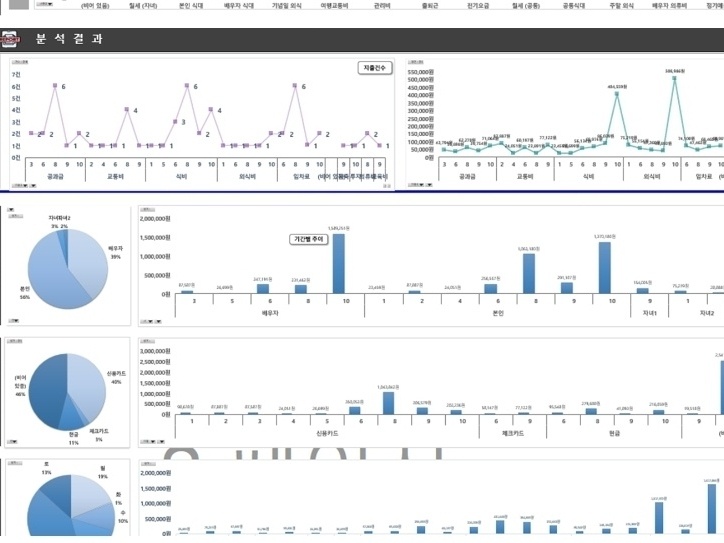Open field button atop the amount line chart

[416, 62]
